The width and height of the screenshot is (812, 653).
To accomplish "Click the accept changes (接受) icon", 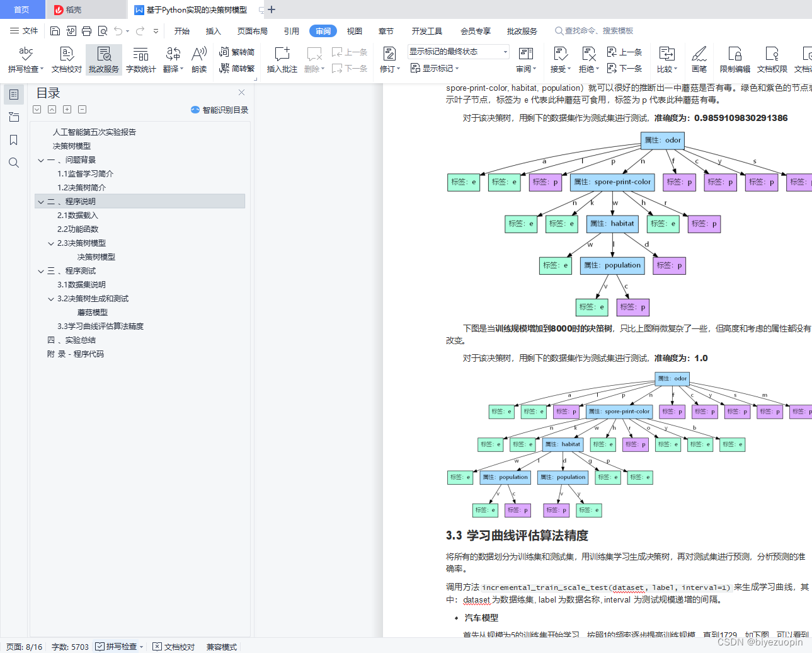I will coord(559,53).
